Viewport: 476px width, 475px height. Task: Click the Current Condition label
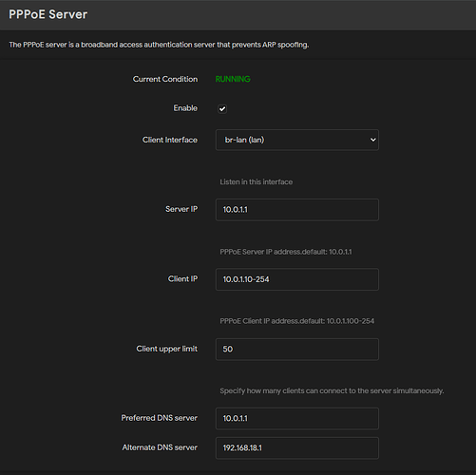165,79
